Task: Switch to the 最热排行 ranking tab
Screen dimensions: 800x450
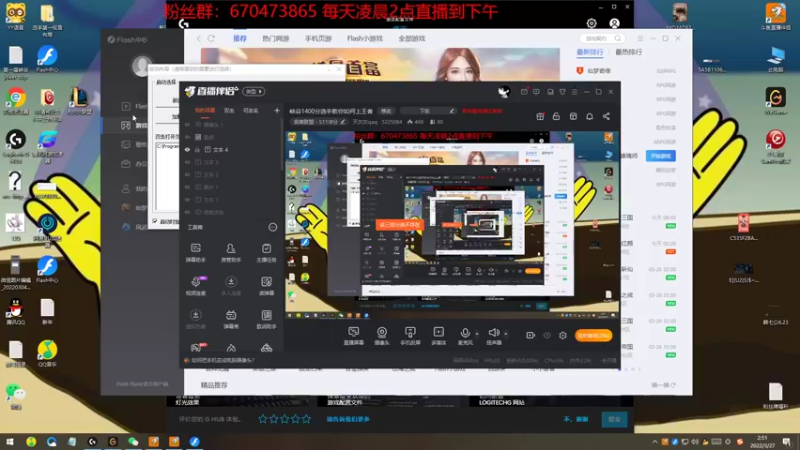Action: tap(628, 52)
